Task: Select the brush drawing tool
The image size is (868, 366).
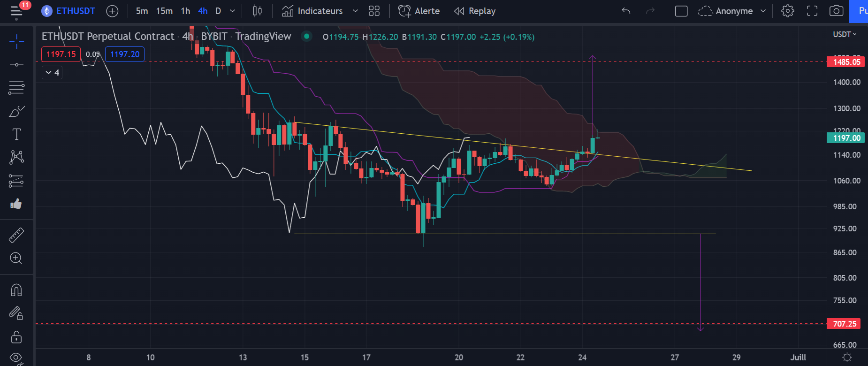Action: tap(16, 111)
